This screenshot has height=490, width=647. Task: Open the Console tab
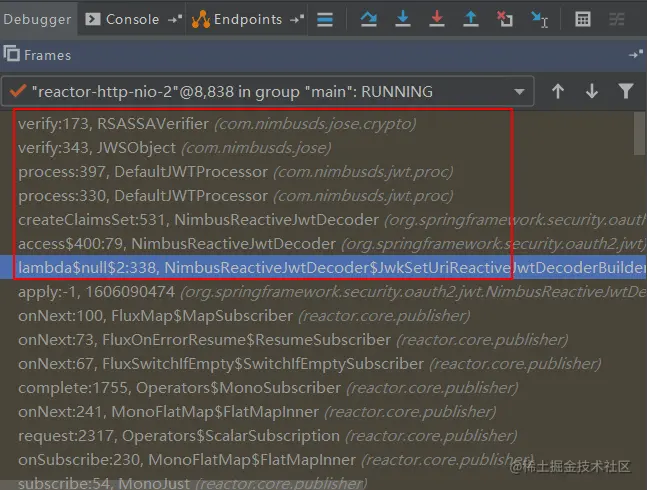click(132, 19)
